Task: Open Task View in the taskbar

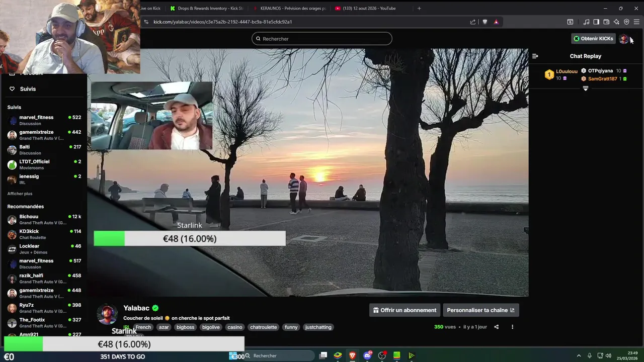Action: click(323, 355)
